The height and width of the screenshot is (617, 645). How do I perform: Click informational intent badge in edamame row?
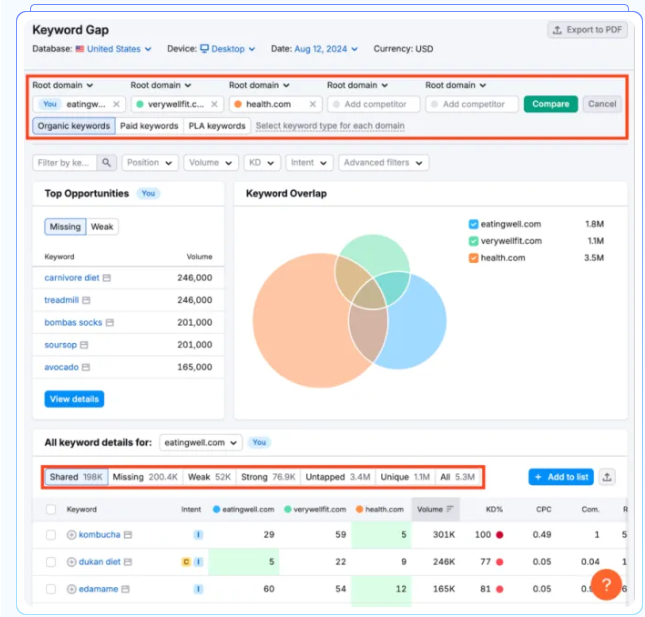tap(198, 589)
